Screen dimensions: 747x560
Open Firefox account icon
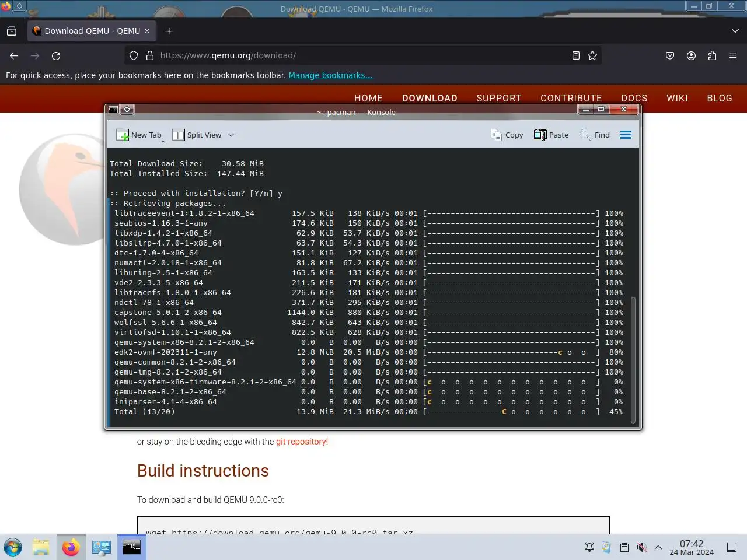[x=691, y=55]
